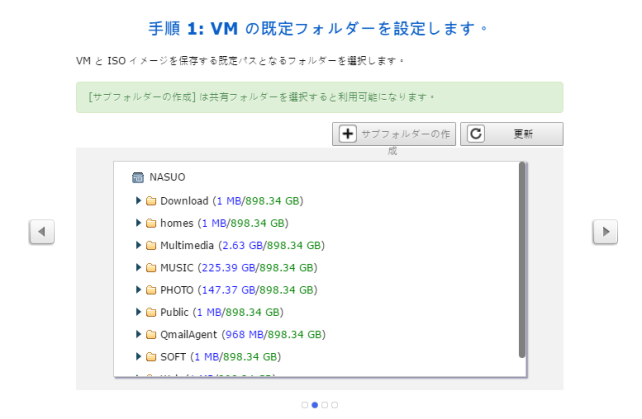642x419 pixels.
Task: Select MUSIC (225.39 GB/898.34 GB) row
Action: pos(238,268)
